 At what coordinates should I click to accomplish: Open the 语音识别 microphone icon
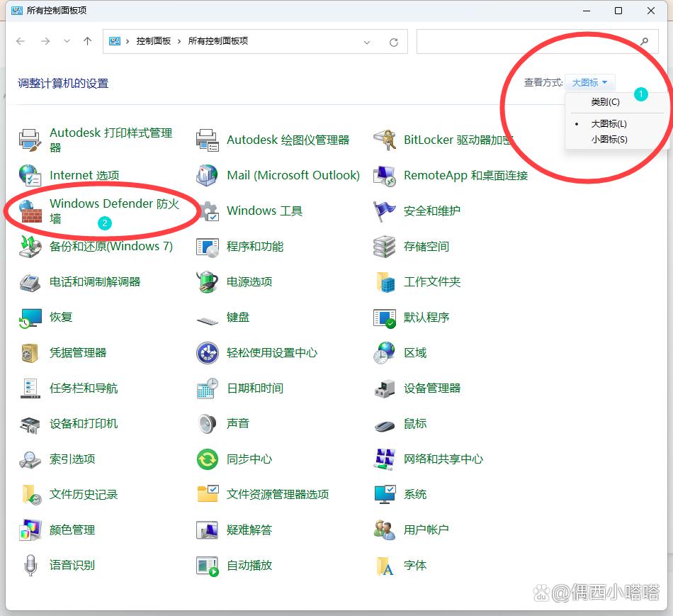tap(30, 565)
